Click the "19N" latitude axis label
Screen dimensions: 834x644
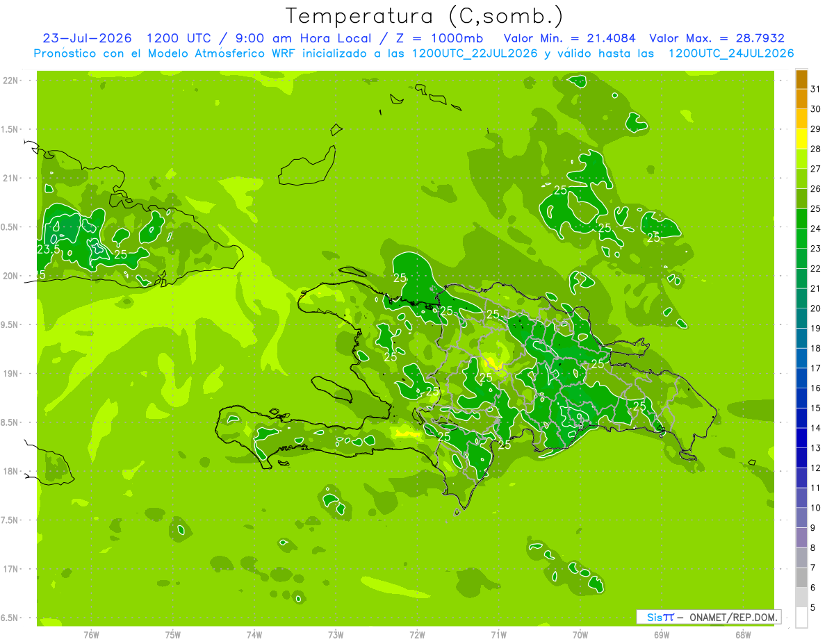(x=12, y=374)
